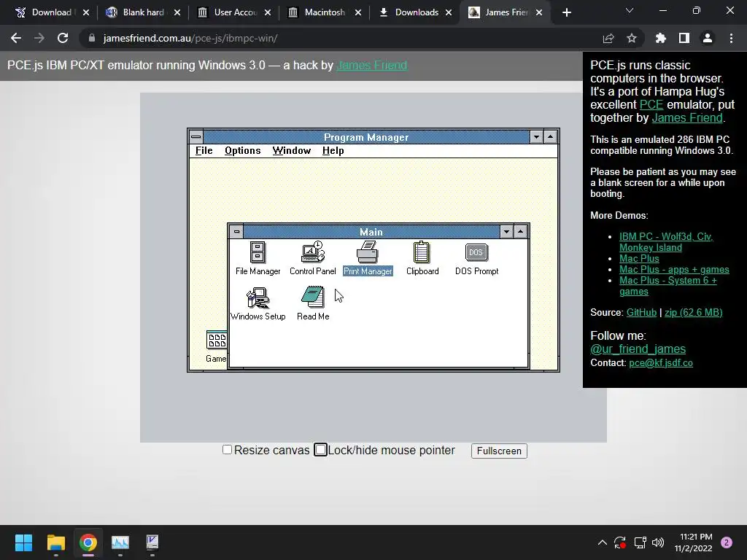Open the Options menu
747x560 pixels.
242,150
